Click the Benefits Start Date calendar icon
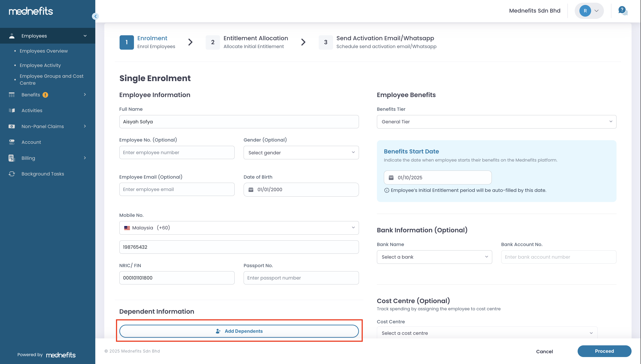 point(391,178)
